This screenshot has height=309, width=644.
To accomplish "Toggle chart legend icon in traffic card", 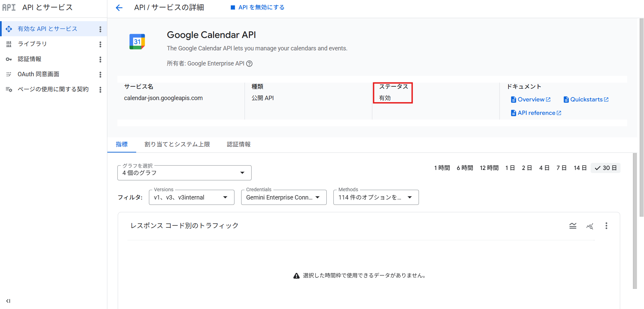I will [573, 226].
